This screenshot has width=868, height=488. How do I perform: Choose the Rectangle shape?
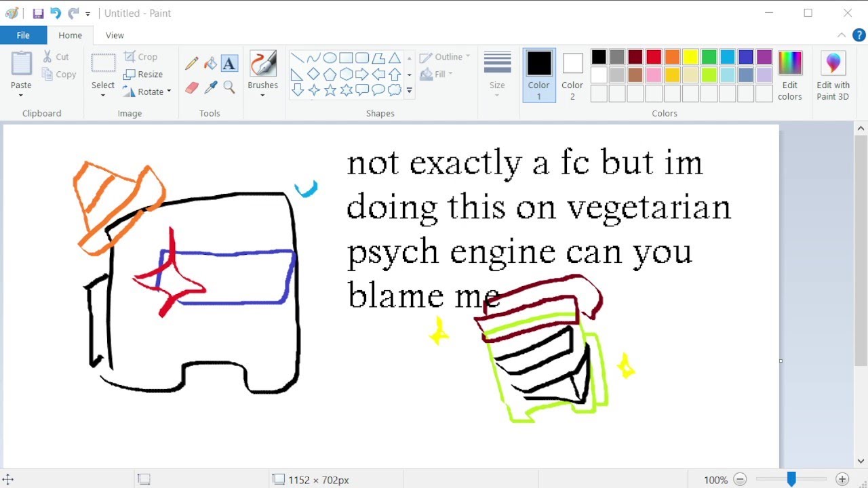tap(346, 58)
